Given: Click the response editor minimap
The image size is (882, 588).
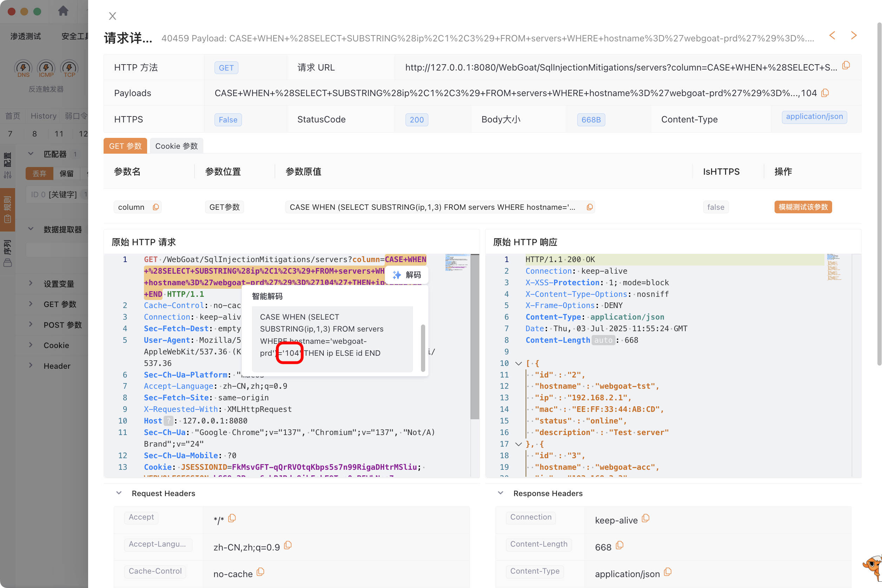Looking at the screenshot, I should point(834,267).
